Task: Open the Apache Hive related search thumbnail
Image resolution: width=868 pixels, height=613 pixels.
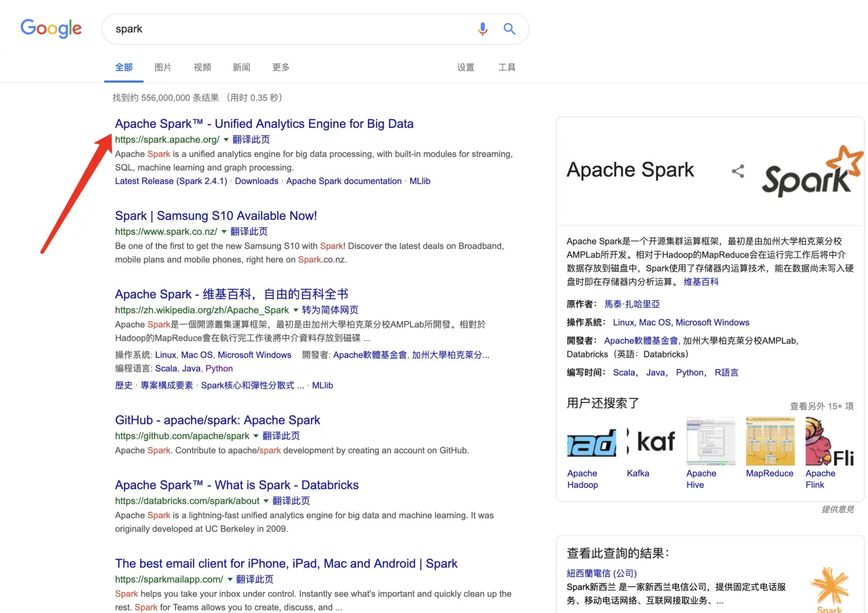Action: pyautogui.click(x=711, y=442)
